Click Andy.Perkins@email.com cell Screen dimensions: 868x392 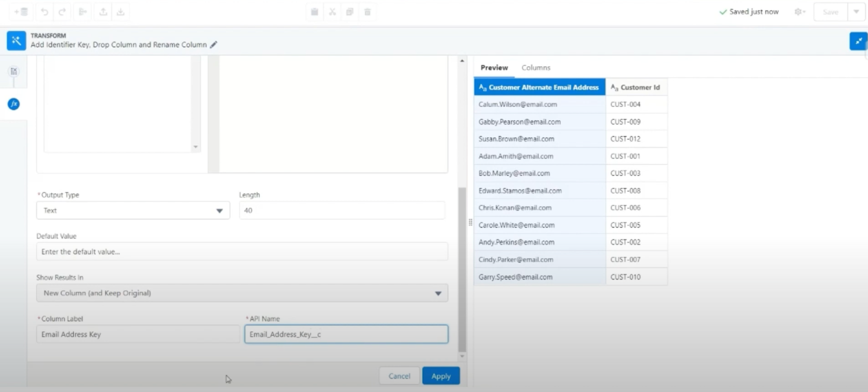[540, 242]
